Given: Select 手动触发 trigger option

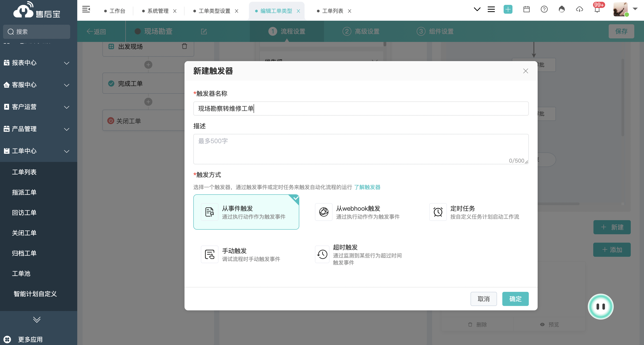Looking at the screenshot, I should (x=246, y=254).
